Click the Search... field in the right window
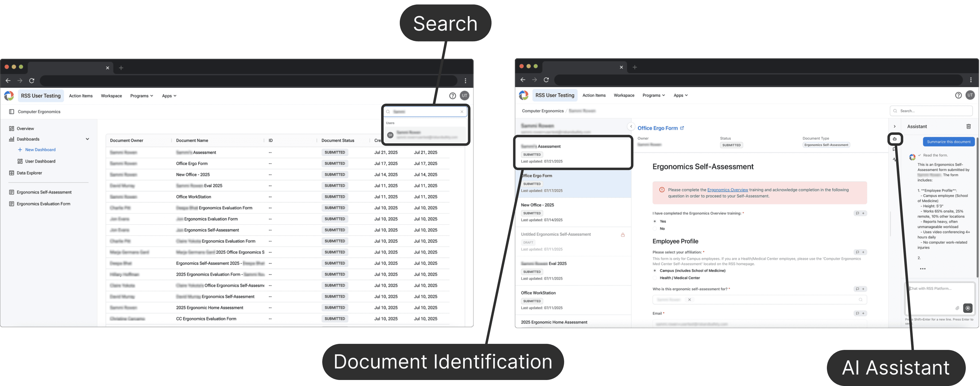Image resolution: width=980 pixels, height=386 pixels. pyautogui.click(x=931, y=111)
